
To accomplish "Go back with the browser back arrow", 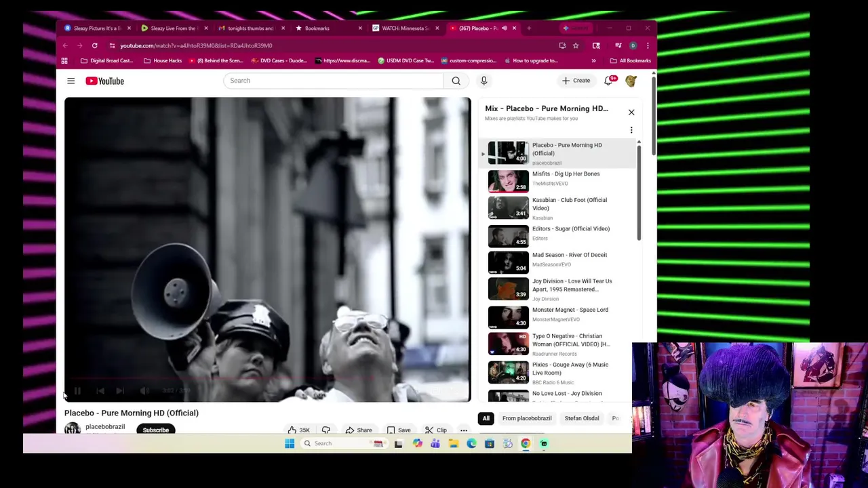I will [x=65, y=45].
